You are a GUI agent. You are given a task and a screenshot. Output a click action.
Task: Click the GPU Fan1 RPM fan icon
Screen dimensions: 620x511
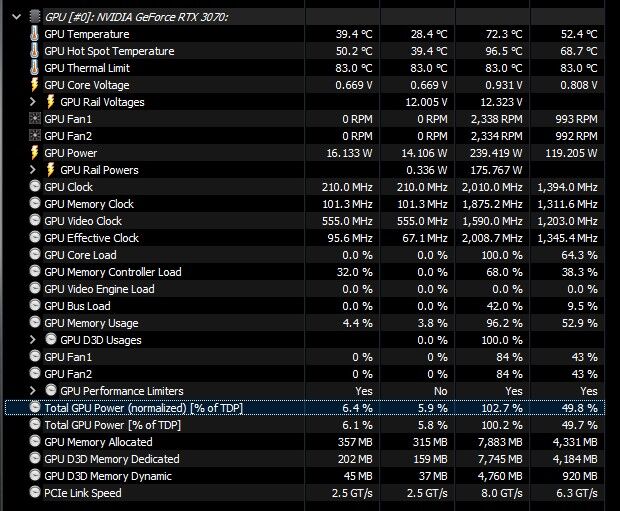click(35, 119)
